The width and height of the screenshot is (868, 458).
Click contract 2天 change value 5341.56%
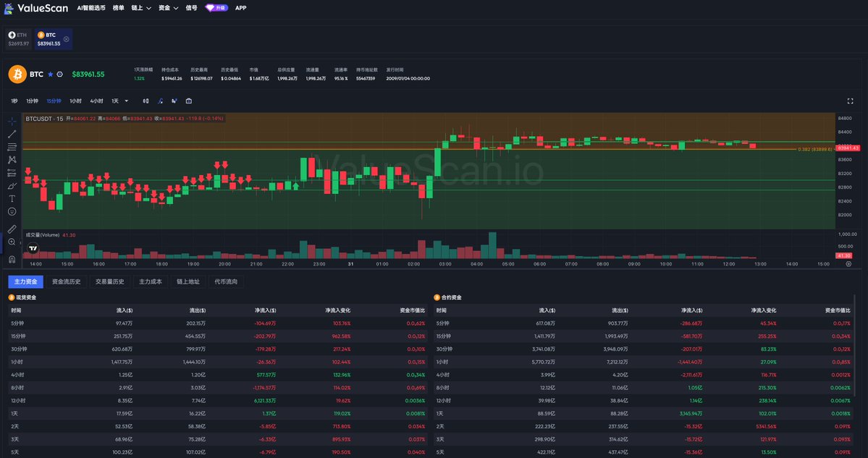click(766, 426)
